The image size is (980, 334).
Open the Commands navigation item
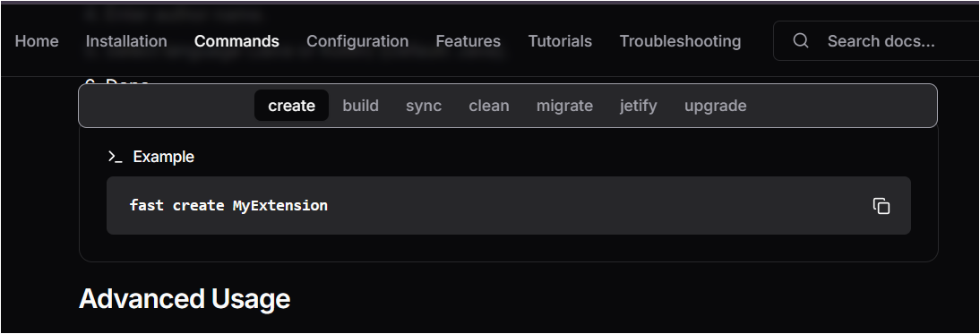click(236, 41)
